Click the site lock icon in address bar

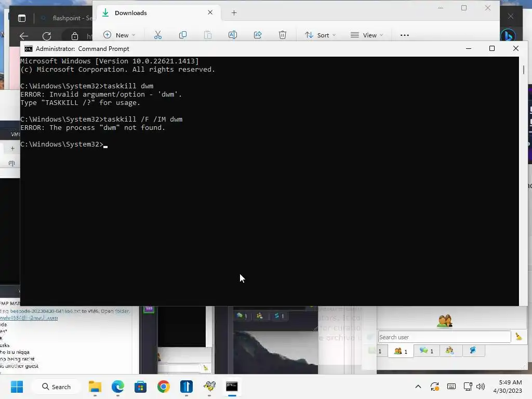pyautogui.click(x=75, y=36)
